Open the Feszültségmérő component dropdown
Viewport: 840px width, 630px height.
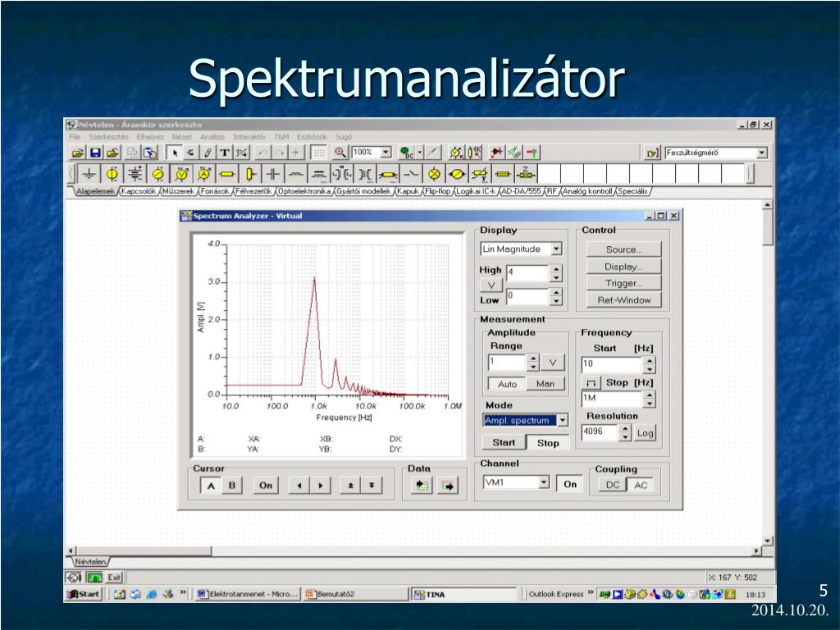click(762, 153)
